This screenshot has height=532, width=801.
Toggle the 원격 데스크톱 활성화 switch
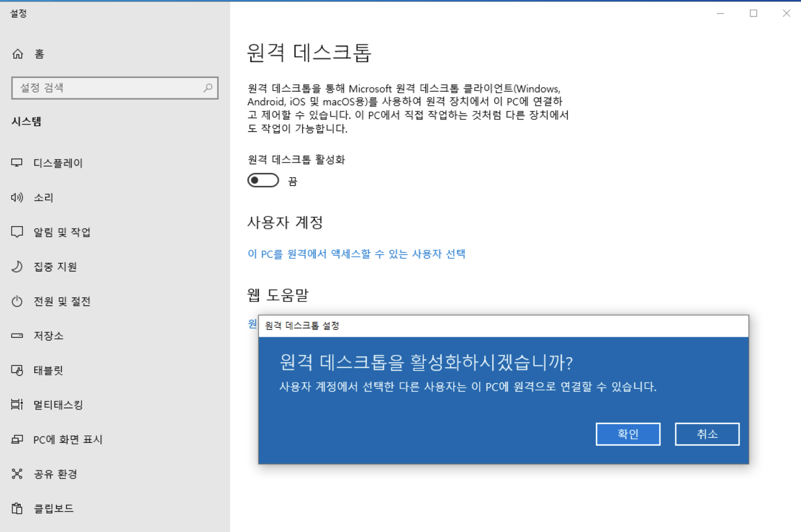tap(263, 180)
